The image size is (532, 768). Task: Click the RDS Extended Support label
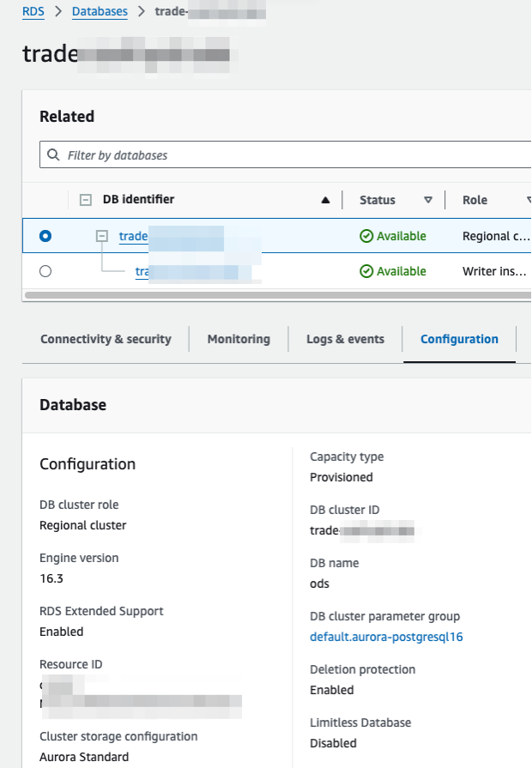[101, 611]
